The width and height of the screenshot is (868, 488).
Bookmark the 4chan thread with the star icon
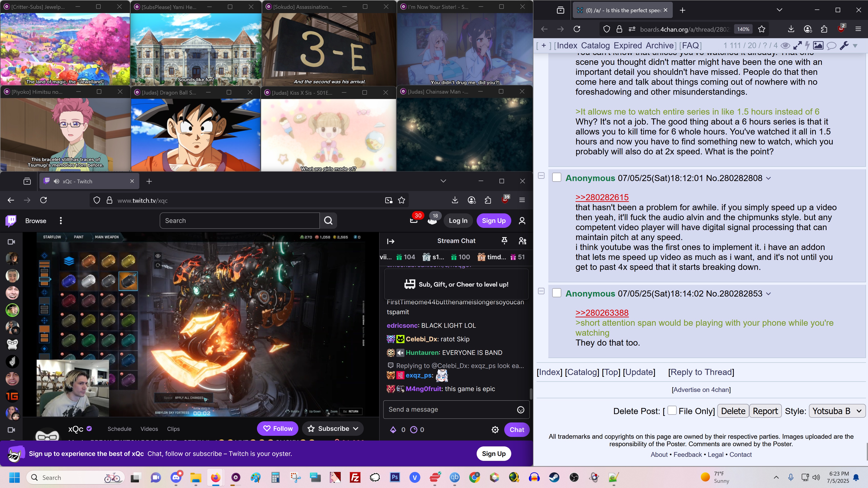click(x=761, y=29)
